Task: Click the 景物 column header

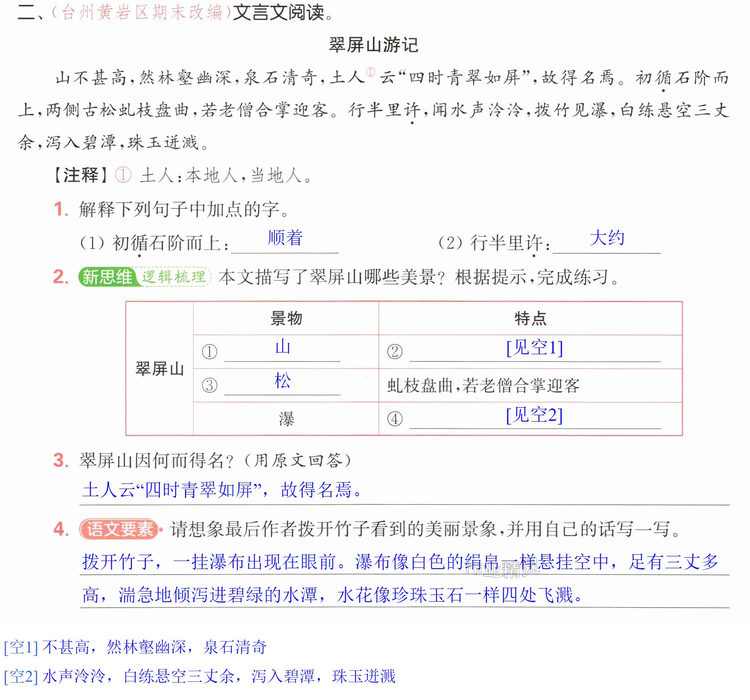Action: tap(286, 318)
